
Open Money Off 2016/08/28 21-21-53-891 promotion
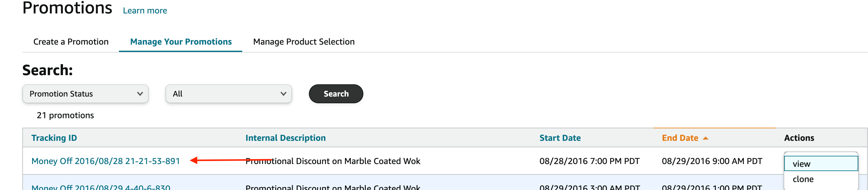point(106,161)
